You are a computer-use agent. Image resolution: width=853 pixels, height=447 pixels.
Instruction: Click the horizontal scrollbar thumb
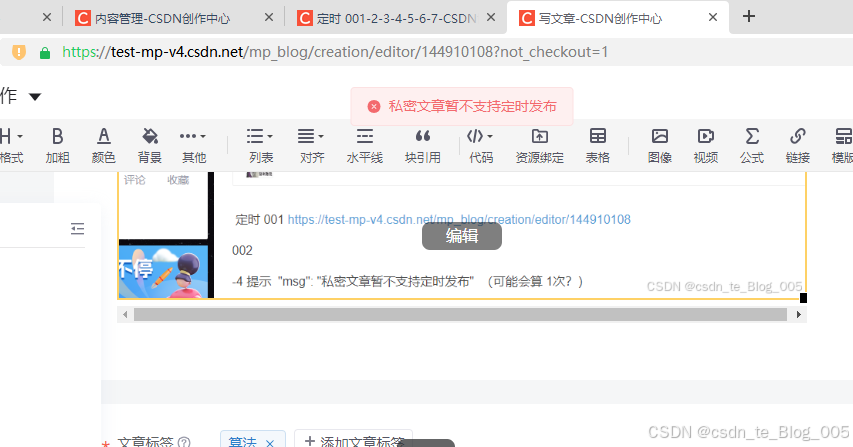[460, 314]
